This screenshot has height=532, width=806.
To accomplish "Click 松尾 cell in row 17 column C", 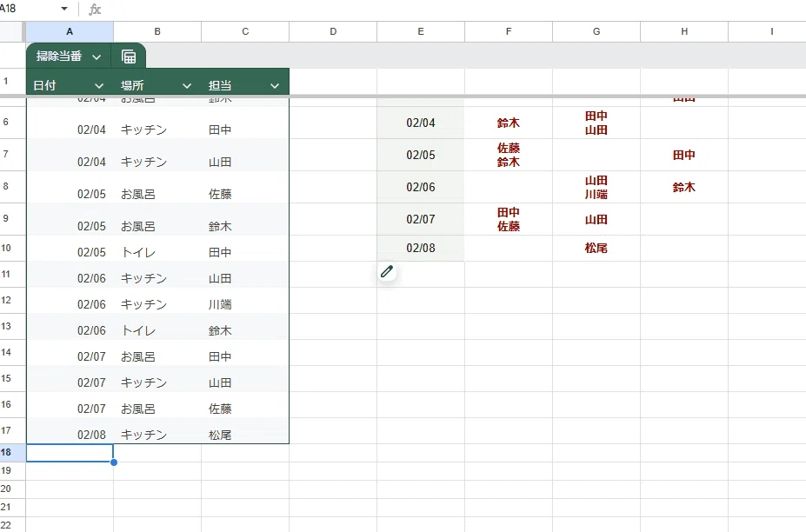I will click(245, 431).
